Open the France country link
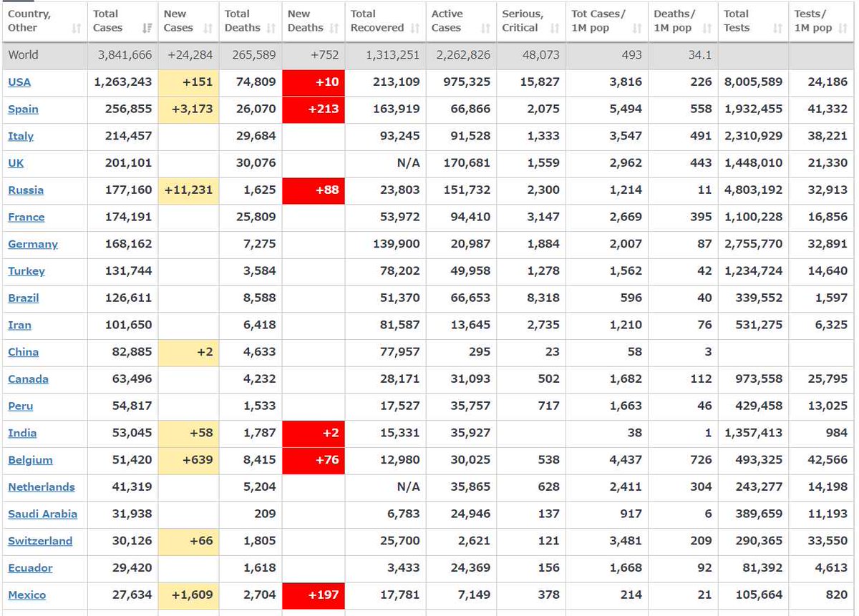 click(x=26, y=217)
